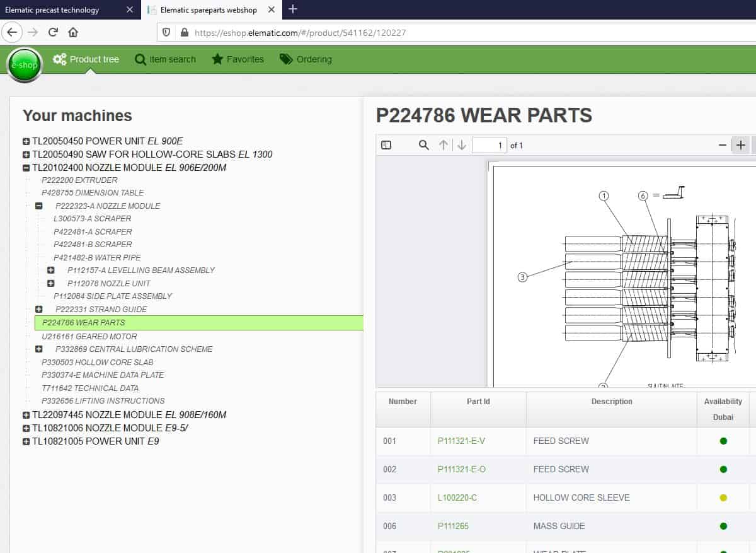
Task: Click the browser forward arrow
Action: click(x=33, y=32)
